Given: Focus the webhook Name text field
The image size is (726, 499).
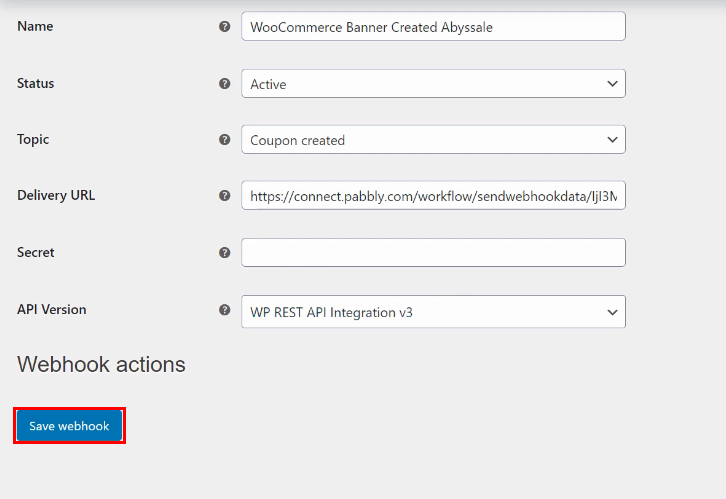Looking at the screenshot, I should tap(433, 27).
